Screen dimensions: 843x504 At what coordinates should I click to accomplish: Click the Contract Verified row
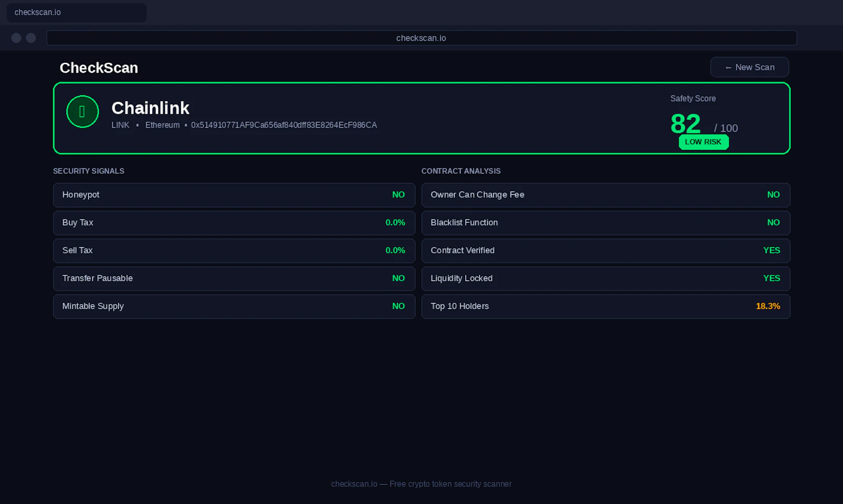[x=606, y=251]
